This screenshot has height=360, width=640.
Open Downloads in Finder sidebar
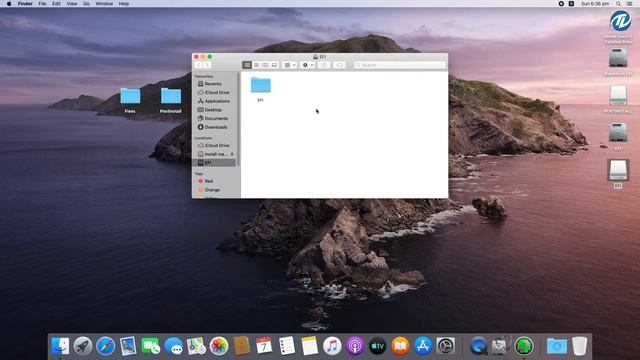tap(215, 127)
